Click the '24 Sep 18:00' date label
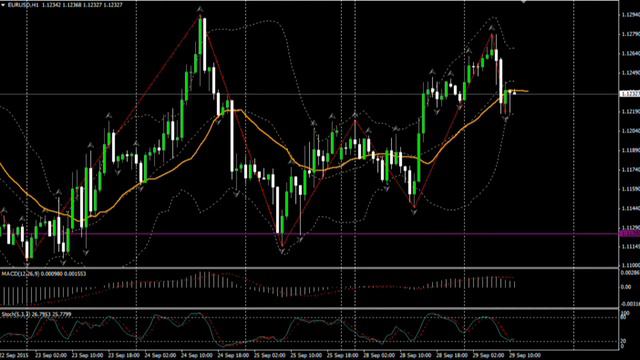 (234, 356)
